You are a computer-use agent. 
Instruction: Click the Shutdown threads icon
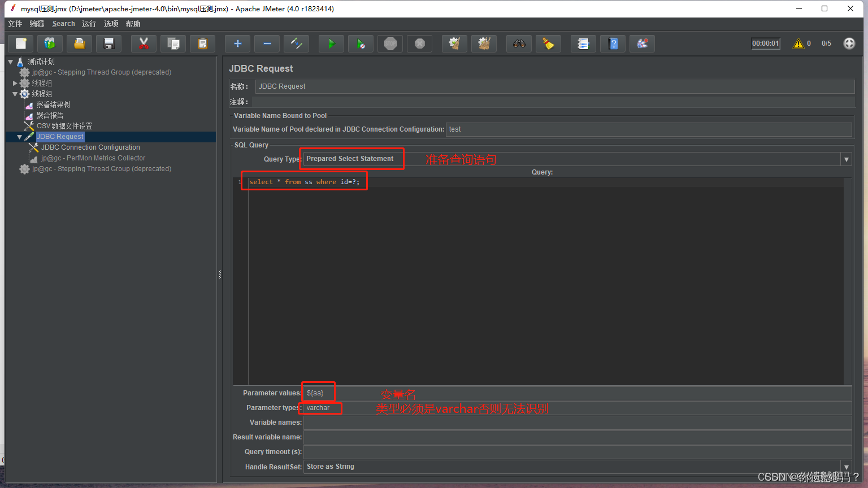pos(419,43)
